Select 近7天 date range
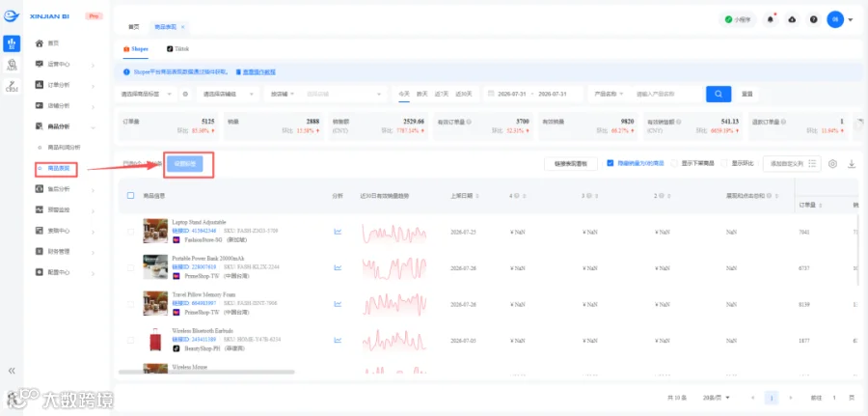Viewport: 868px width, 416px height. [x=442, y=95]
